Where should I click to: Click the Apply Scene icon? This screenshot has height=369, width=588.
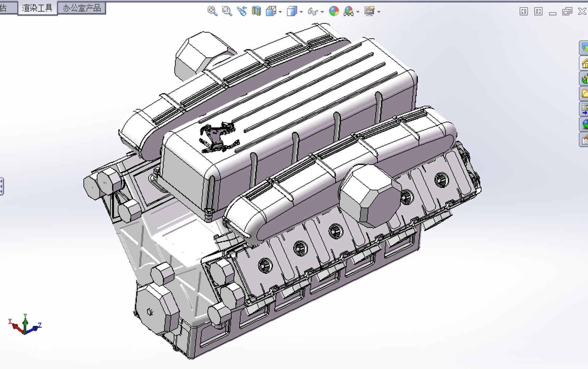[x=349, y=11]
